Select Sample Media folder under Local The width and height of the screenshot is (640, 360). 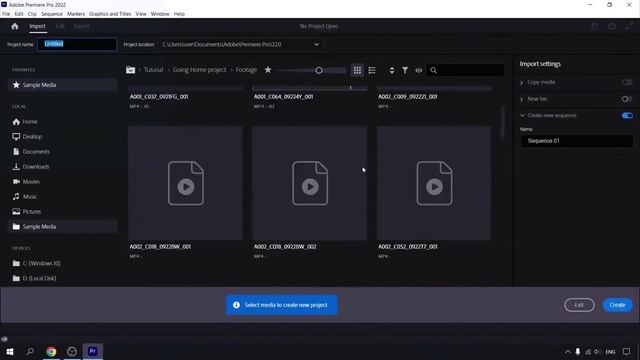point(62,227)
